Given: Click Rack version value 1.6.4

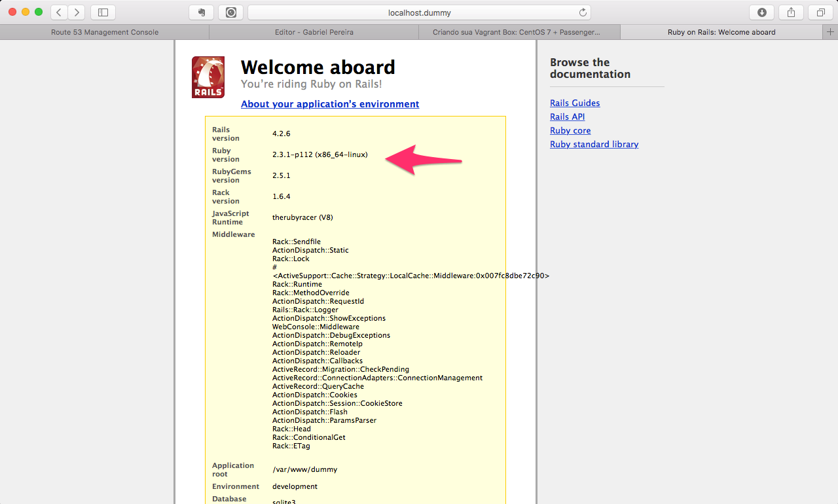Looking at the screenshot, I should (x=282, y=196).
